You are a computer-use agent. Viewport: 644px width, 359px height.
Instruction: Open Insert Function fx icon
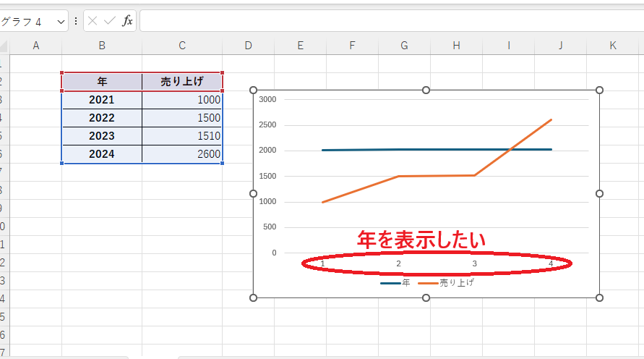click(x=127, y=21)
